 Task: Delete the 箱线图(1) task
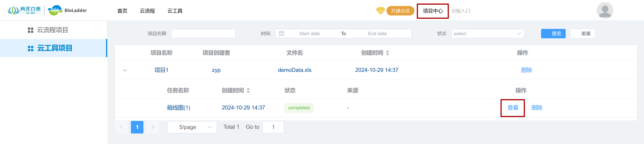pyautogui.click(x=537, y=108)
